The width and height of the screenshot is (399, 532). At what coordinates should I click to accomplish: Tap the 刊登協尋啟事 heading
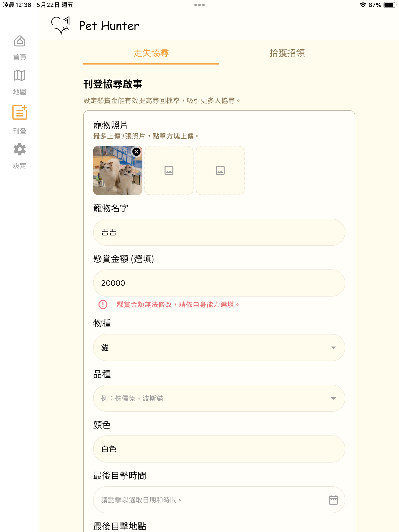coord(113,84)
